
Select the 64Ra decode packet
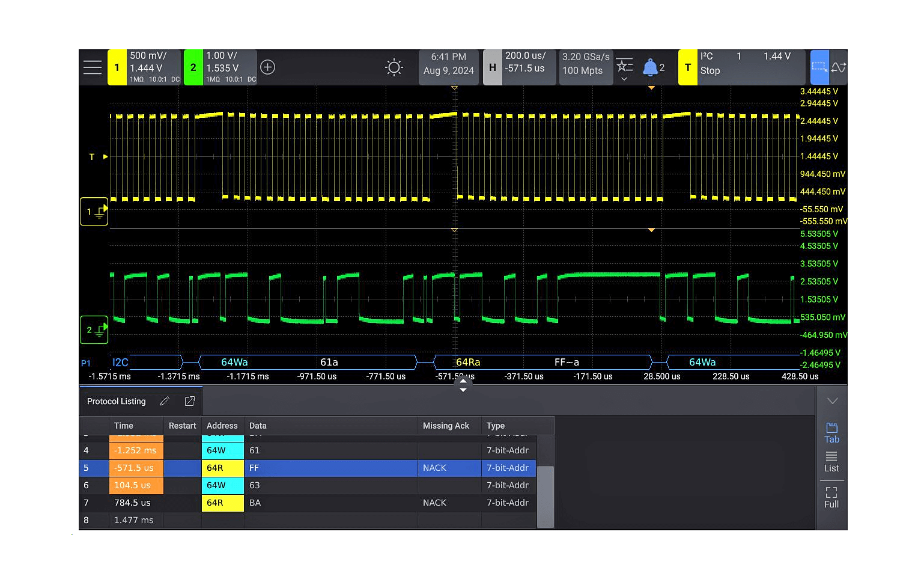[x=468, y=362]
